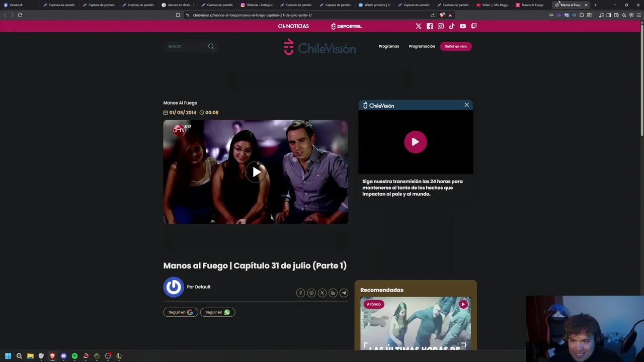
Task: Share article via Facebook icon under title
Action: point(300,293)
